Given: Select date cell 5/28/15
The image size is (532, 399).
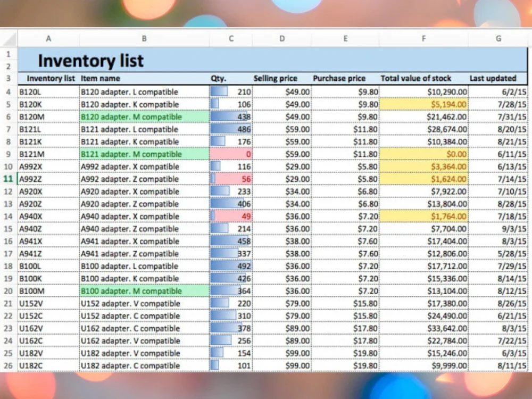Looking at the screenshot, I should (x=498, y=253).
